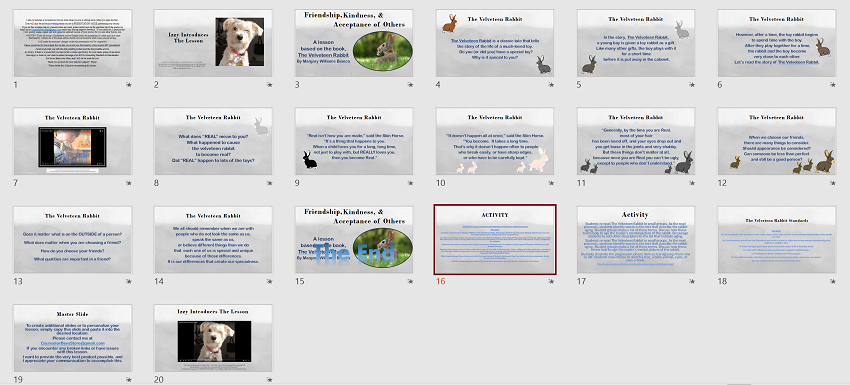Click animation star icon under slide 15
850x385 pixels.
coord(410,281)
